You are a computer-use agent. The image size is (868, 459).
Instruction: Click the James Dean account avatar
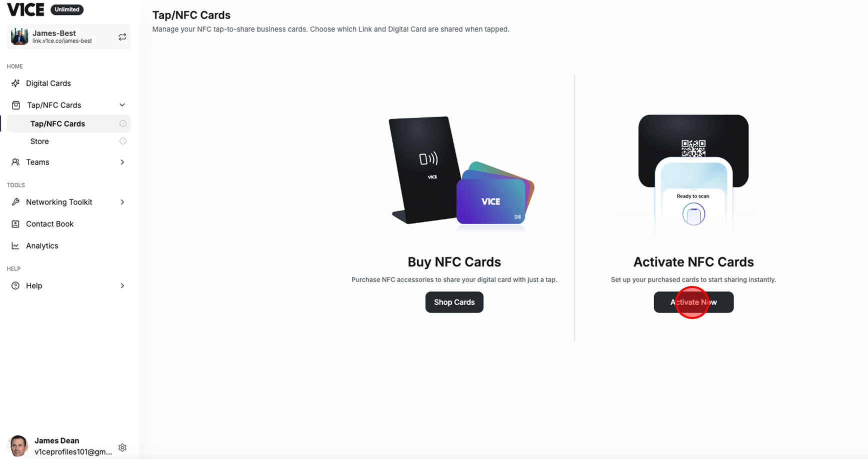click(x=18, y=445)
